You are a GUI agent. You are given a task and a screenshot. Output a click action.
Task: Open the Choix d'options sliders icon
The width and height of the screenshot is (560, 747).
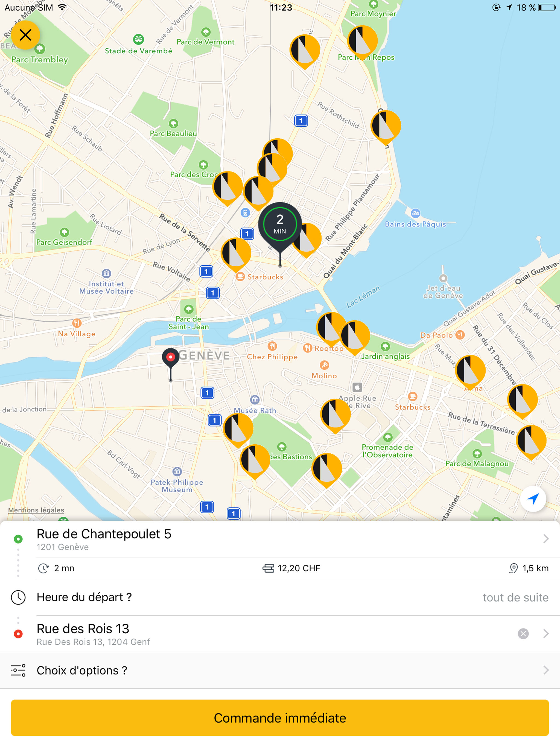[18, 670]
